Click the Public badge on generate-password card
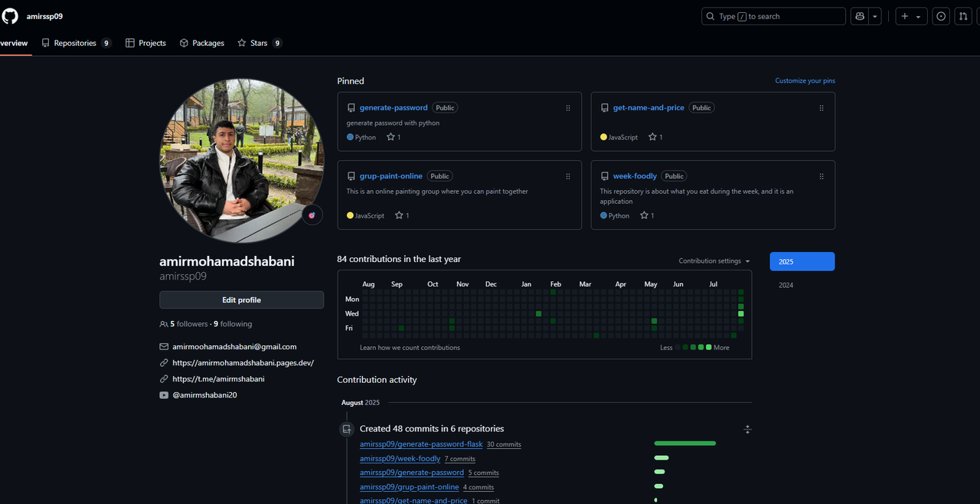980x504 pixels. pyautogui.click(x=446, y=108)
